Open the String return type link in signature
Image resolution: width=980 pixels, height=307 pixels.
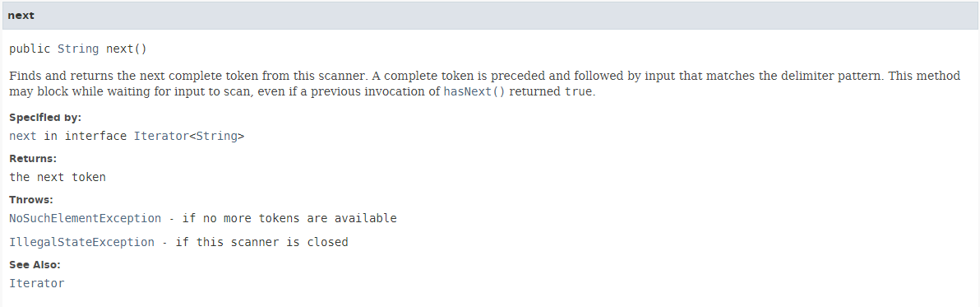78,49
